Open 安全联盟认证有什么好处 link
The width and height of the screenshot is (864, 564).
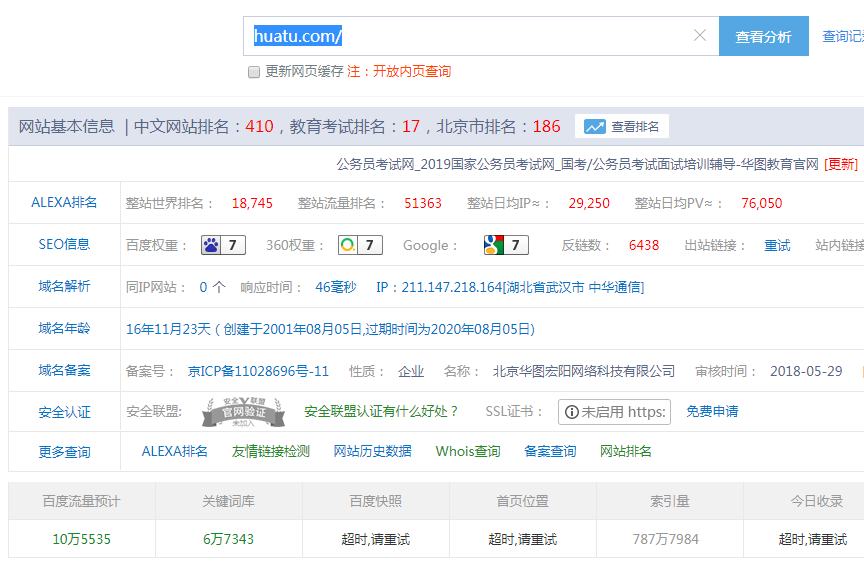(381, 411)
